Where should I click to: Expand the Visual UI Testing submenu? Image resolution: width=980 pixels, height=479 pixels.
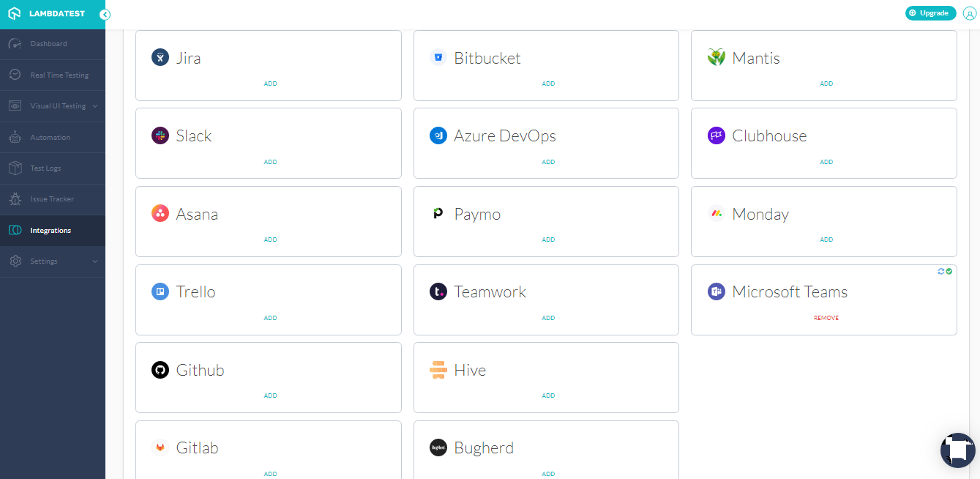95,106
